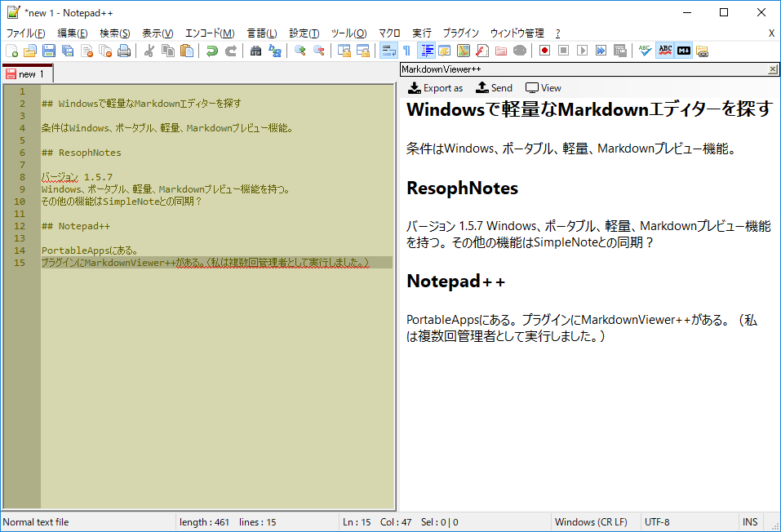Click the ResophNotes heading in preview
781x532 pixels.
(x=462, y=188)
